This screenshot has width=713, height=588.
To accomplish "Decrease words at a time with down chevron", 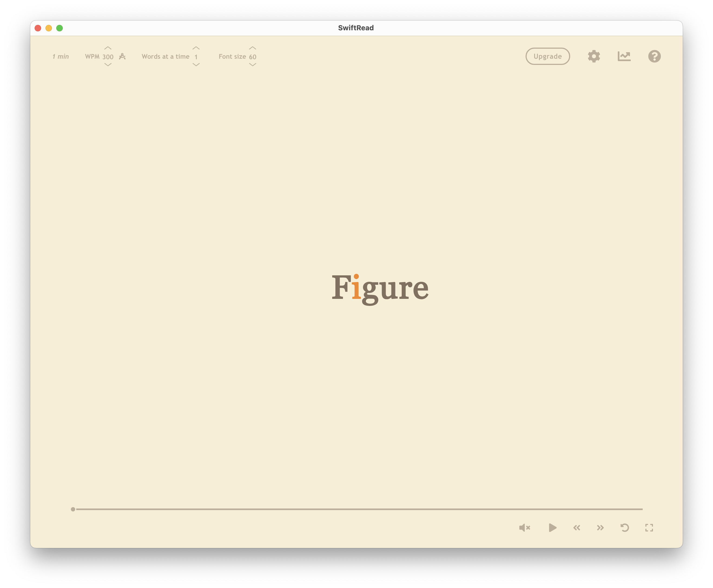I will [196, 65].
